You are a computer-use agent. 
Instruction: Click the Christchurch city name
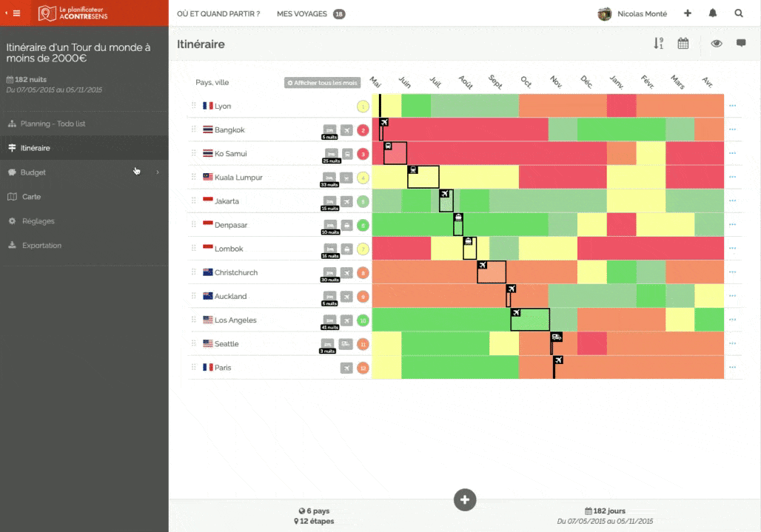tap(236, 272)
